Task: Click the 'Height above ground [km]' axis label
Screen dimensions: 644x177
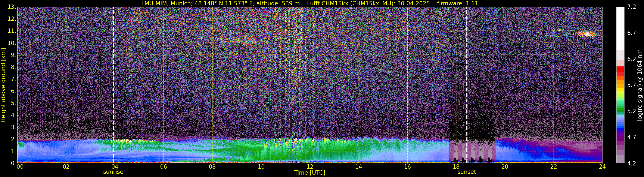Action: 3,85
